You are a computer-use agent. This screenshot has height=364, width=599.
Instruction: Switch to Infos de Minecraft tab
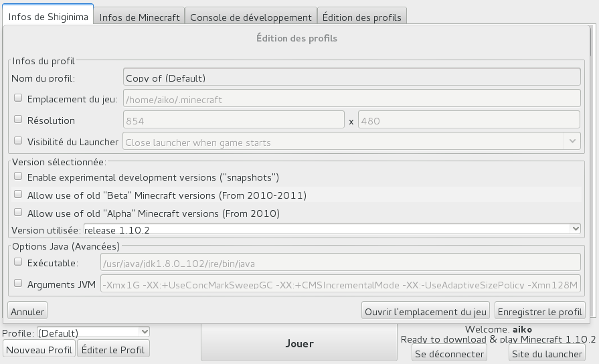139,17
